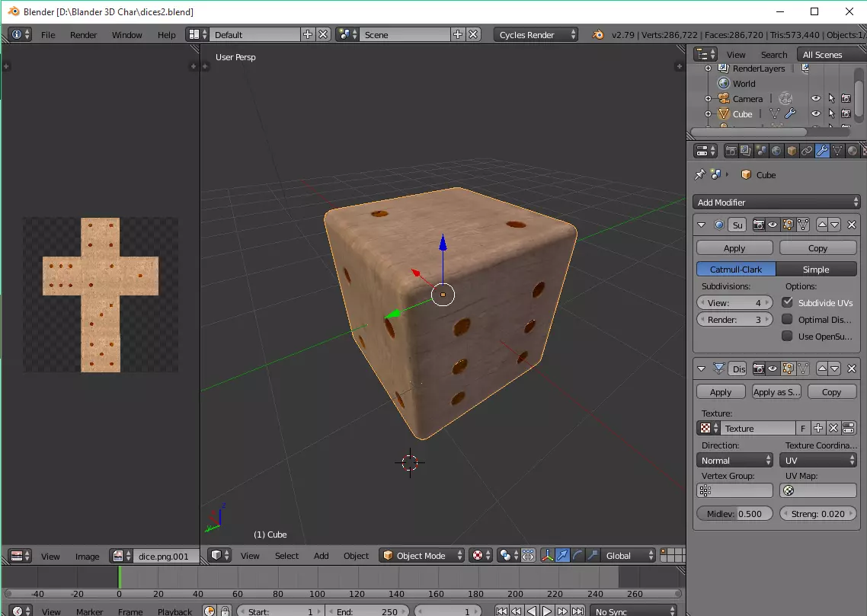Jump to the timeline's first frame

(501, 611)
